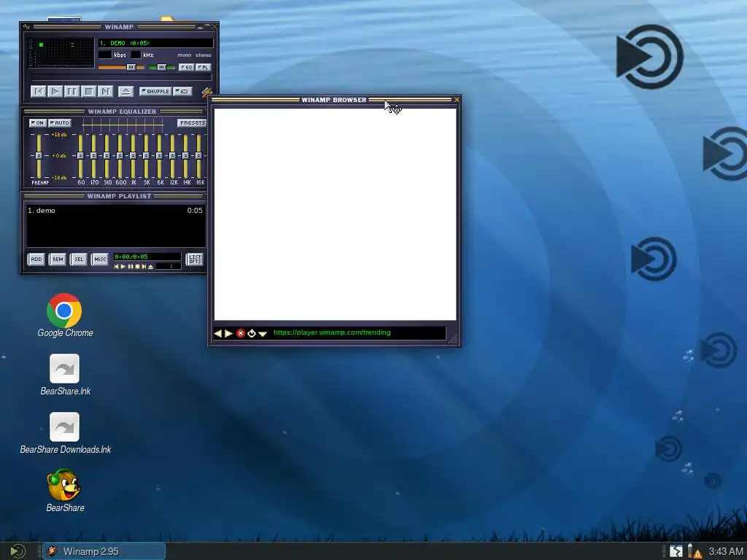Click the player.winamp.com URL field

(x=357, y=332)
